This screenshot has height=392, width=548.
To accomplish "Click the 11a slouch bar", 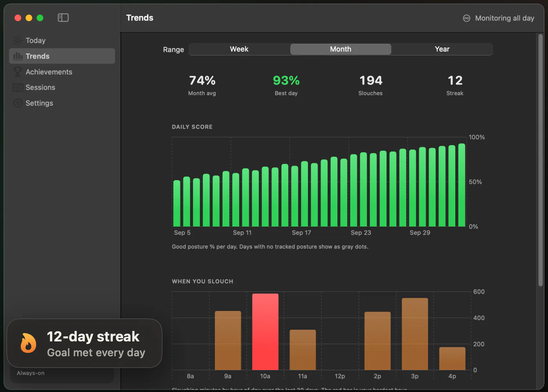I will click(303, 350).
